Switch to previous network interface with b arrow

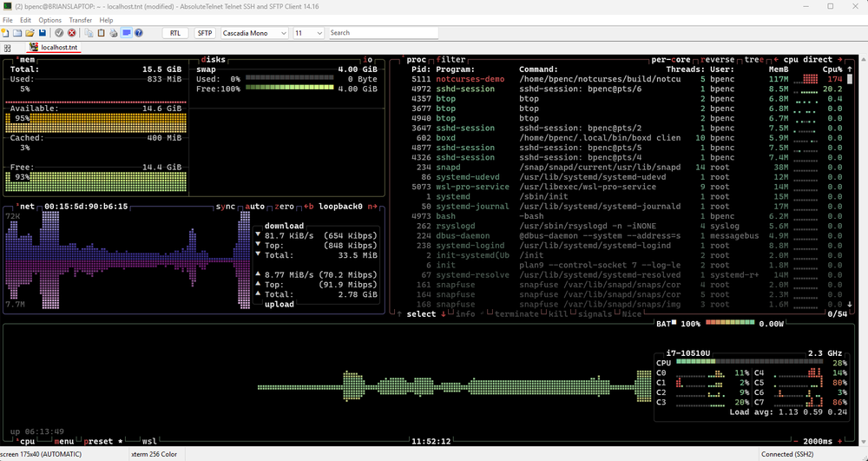[309, 207]
